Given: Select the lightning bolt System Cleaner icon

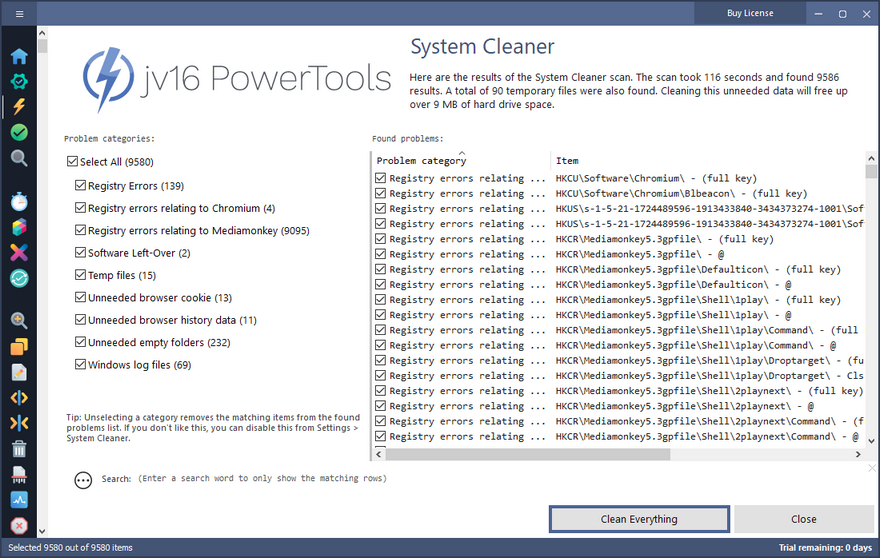Looking at the screenshot, I should point(19,107).
